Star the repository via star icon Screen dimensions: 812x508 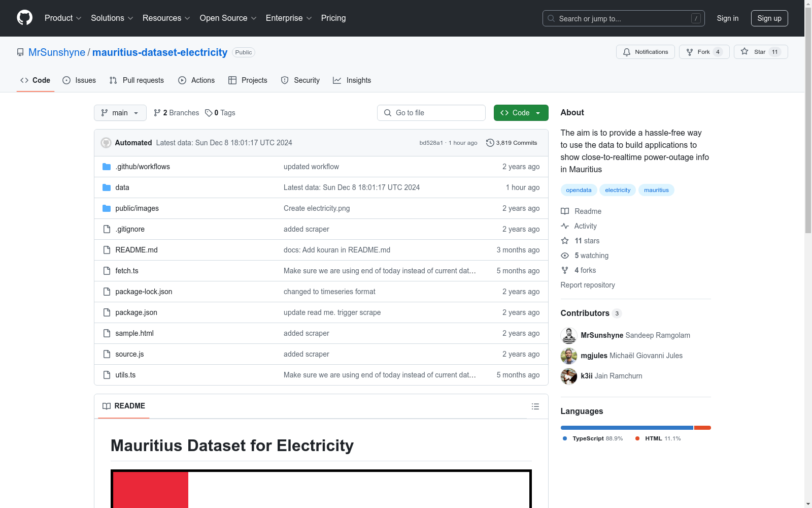click(x=745, y=51)
